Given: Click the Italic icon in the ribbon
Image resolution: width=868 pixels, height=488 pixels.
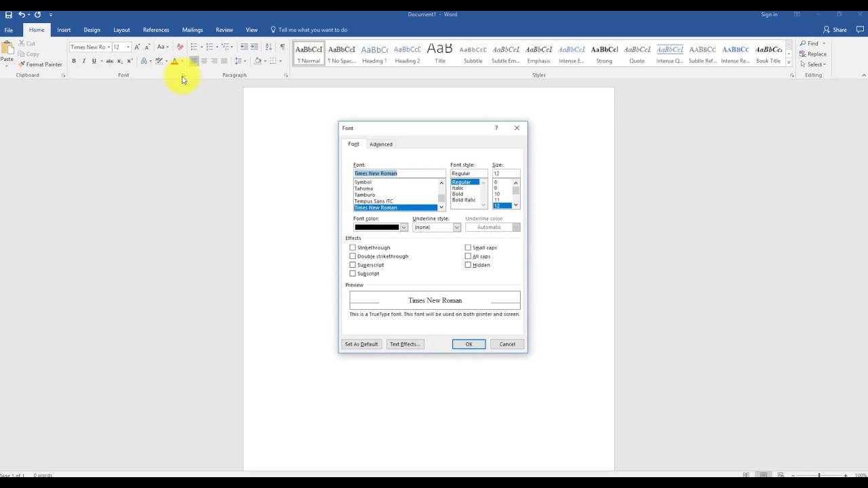Looking at the screenshot, I should pos(84,61).
